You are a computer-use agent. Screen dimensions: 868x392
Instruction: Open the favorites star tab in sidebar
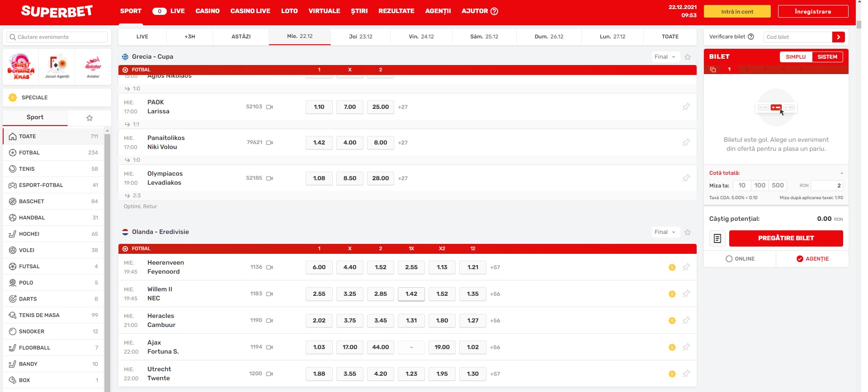[x=90, y=118]
